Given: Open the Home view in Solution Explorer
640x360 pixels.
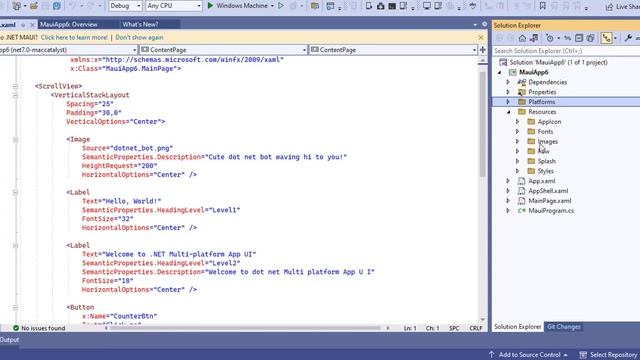Looking at the screenshot, I should tap(522, 38).
